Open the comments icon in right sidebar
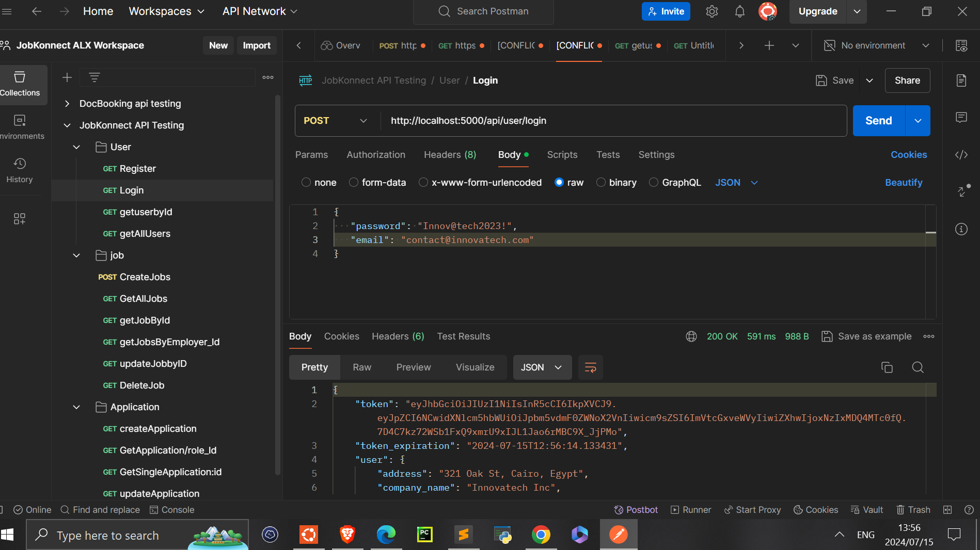The height and width of the screenshot is (550, 980). (961, 118)
